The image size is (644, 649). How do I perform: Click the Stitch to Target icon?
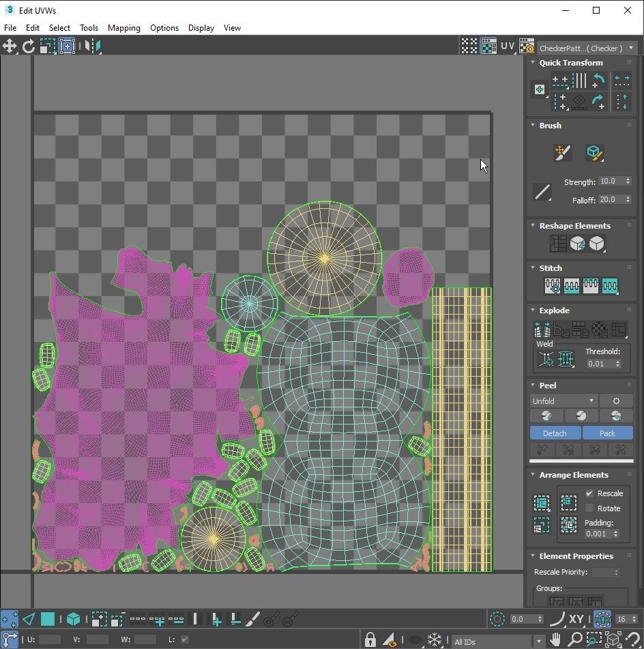click(552, 285)
